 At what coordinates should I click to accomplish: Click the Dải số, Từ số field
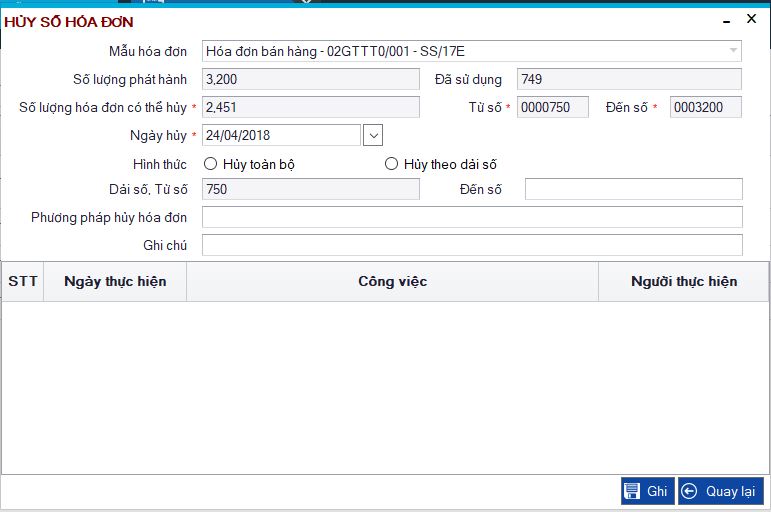pos(310,190)
